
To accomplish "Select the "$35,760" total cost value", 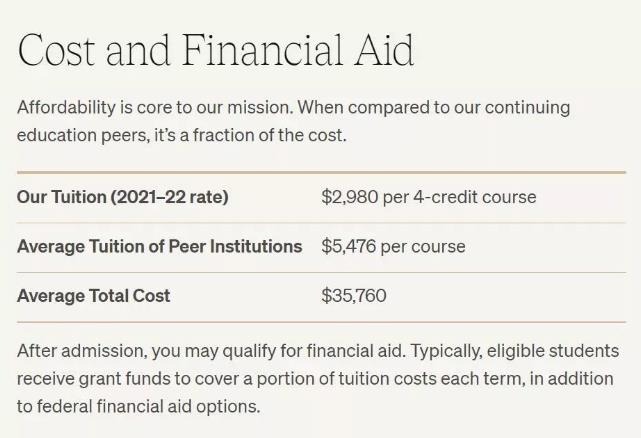I will click(x=353, y=295).
